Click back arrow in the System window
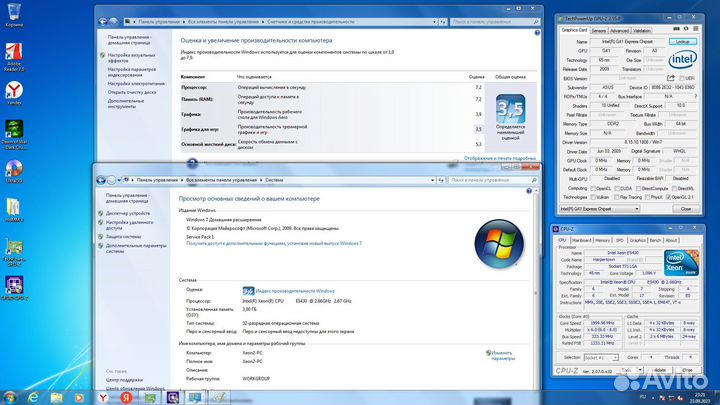720x405 pixels. click(101, 180)
